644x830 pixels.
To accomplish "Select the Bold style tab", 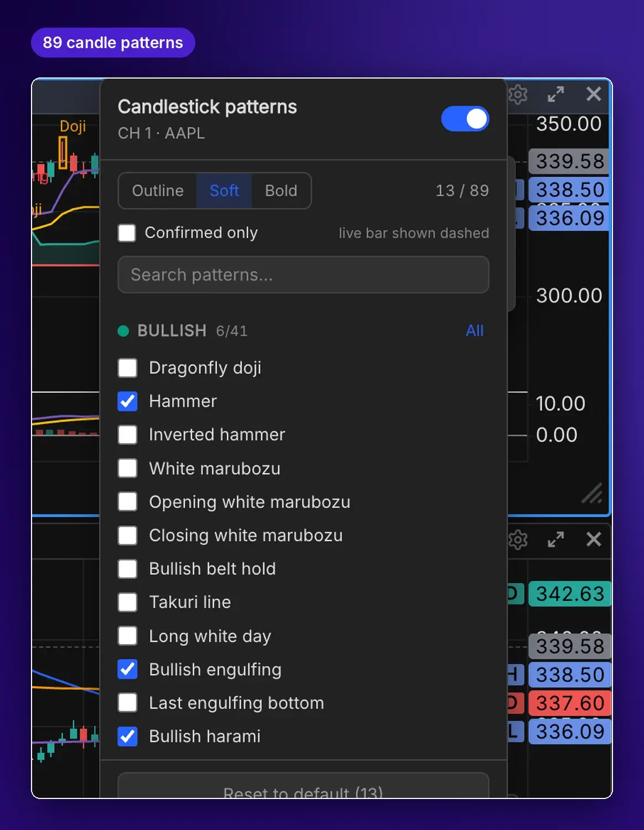I will click(281, 191).
